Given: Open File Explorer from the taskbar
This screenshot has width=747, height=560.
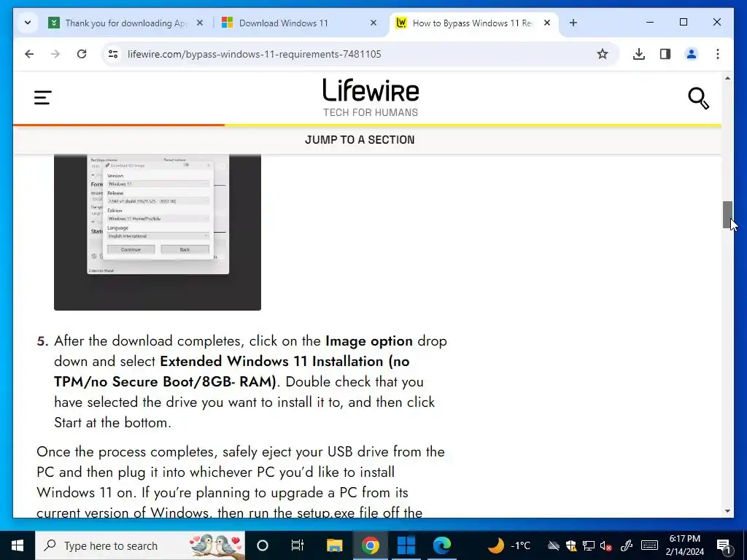Looking at the screenshot, I should (x=334, y=545).
